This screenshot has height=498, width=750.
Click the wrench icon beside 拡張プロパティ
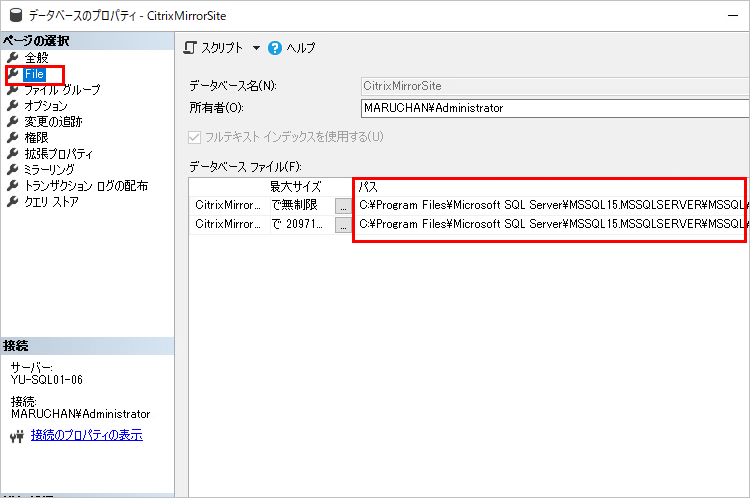[13, 154]
